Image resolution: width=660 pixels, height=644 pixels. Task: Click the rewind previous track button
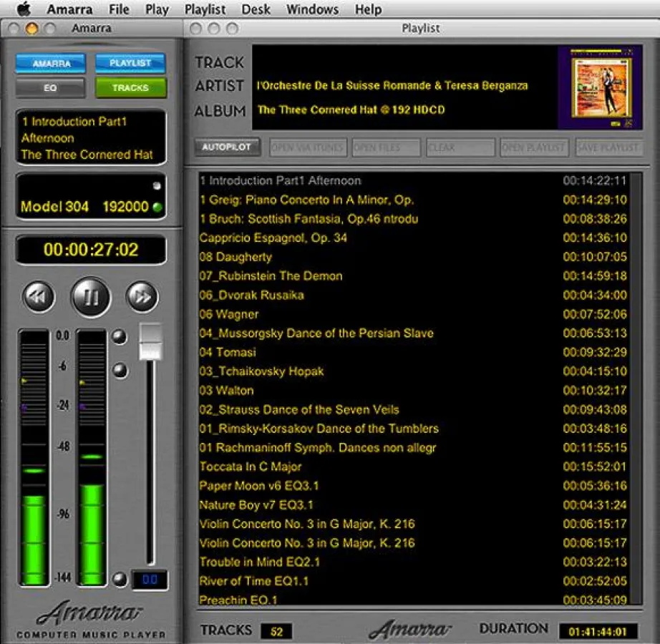pos(39,297)
